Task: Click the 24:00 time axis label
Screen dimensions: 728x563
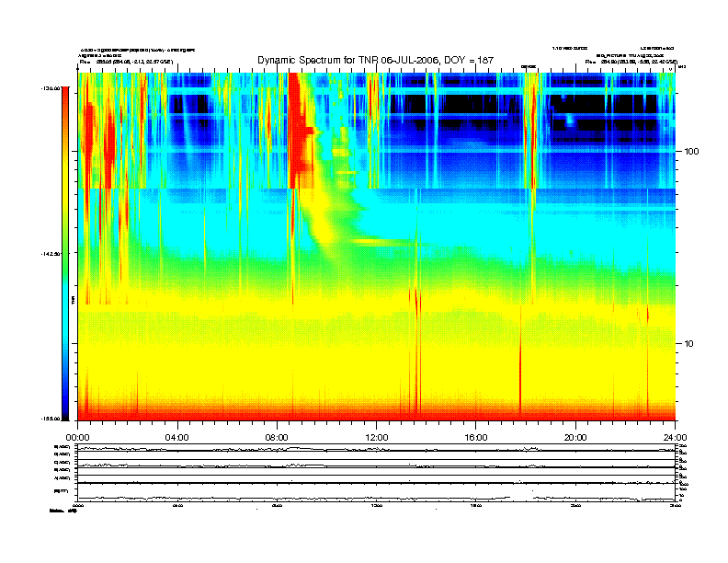Action: 676,438
